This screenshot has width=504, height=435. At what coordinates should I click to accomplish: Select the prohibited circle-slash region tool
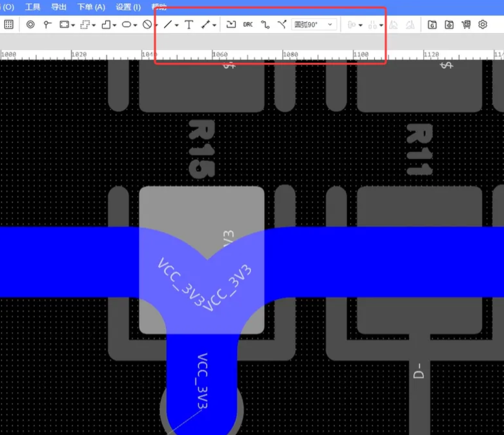(x=147, y=25)
